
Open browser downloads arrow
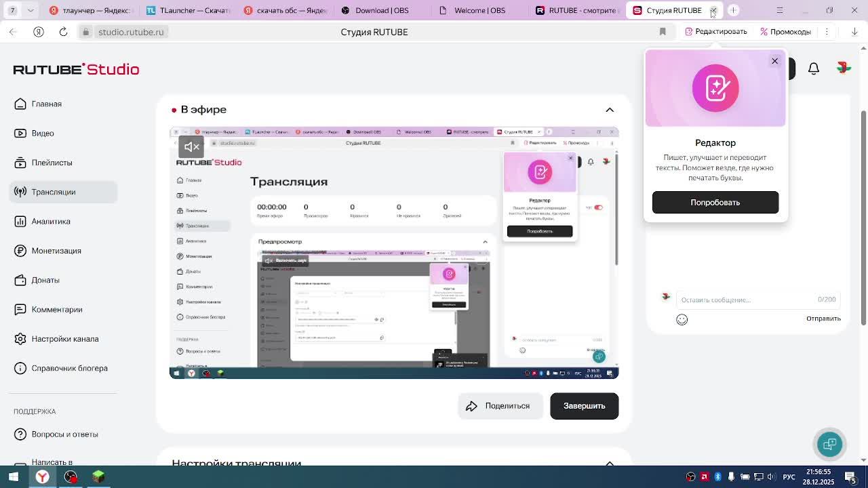point(854,32)
